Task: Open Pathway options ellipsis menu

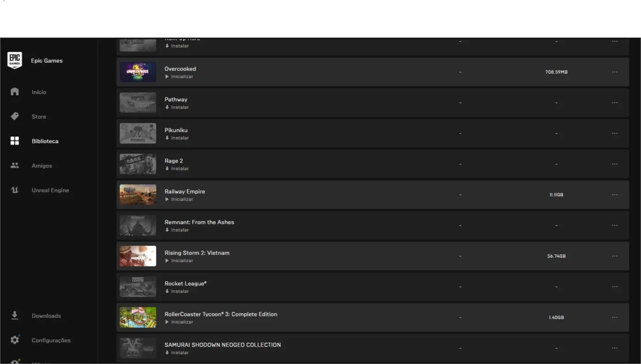Action: pos(614,103)
